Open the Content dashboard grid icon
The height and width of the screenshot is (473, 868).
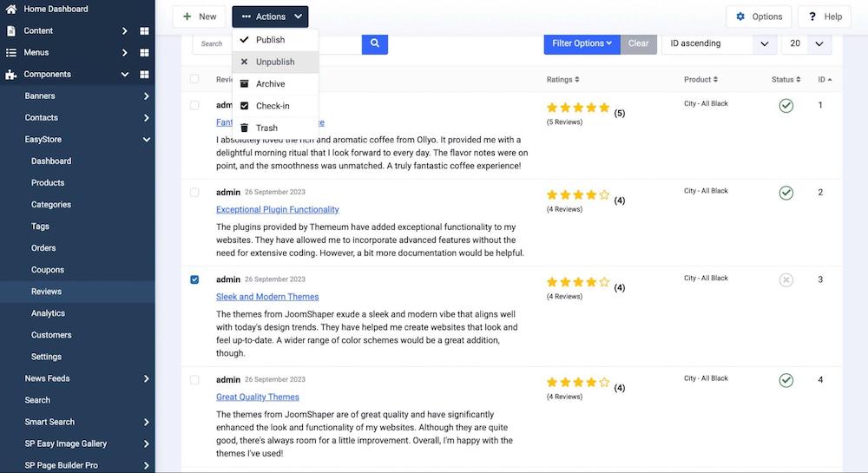click(144, 30)
